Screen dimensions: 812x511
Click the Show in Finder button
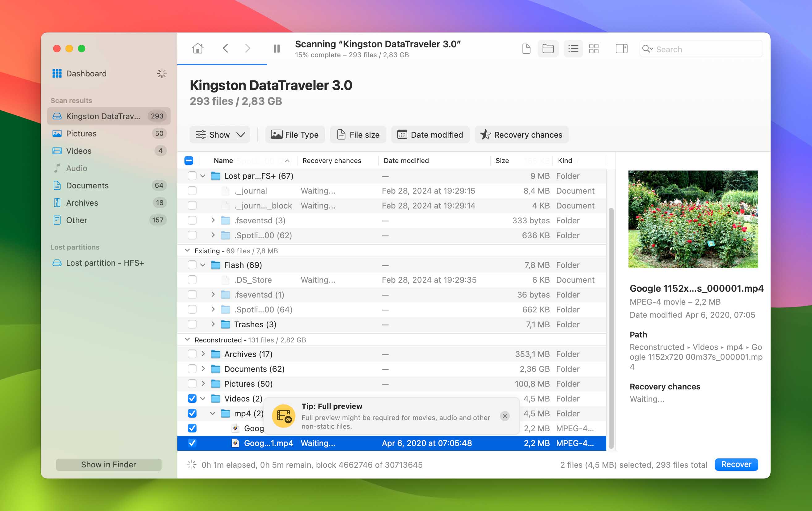pyautogui.click(x=109, y=465)
